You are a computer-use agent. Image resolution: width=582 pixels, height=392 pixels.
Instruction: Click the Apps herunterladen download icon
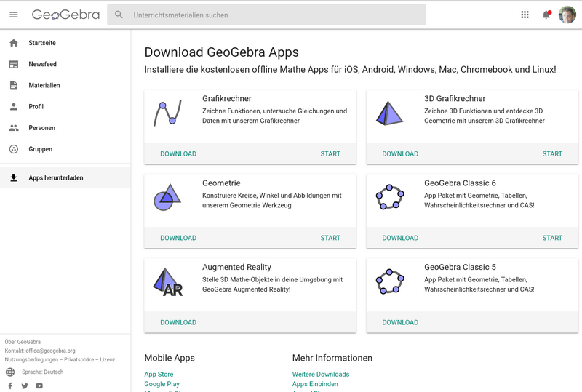(x=14, y=177)
